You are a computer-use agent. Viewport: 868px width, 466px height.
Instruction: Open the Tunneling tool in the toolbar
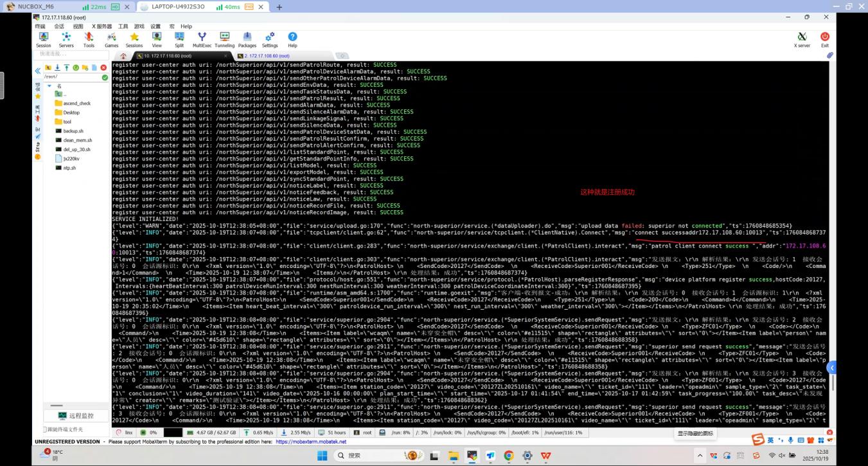[224, 40]
